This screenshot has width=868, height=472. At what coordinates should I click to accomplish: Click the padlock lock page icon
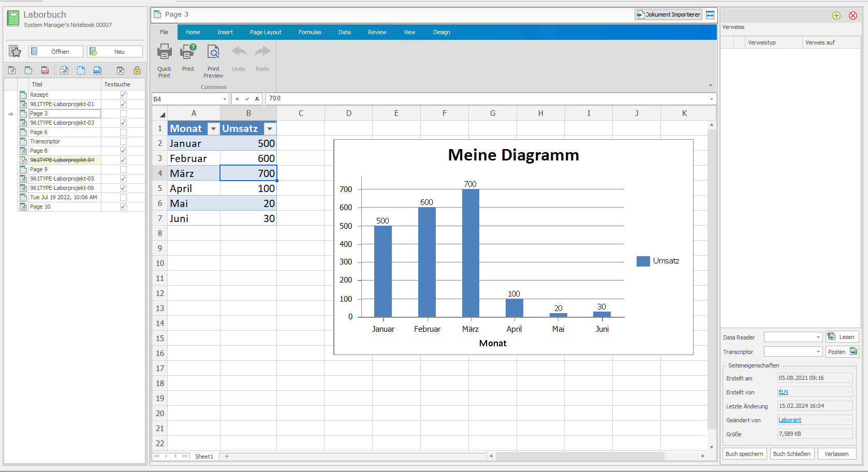coord(137,70)
